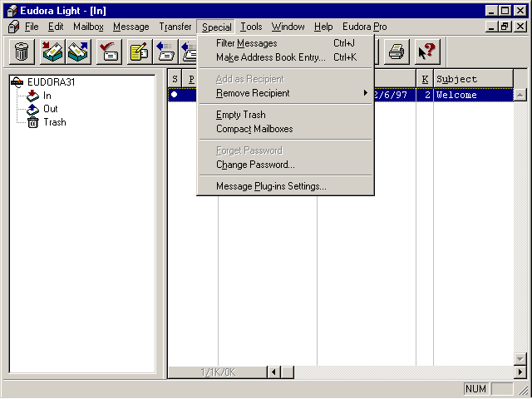Click the Eudora mailbox icon in menu bar

pyautogui.click(x=13, y=27)
